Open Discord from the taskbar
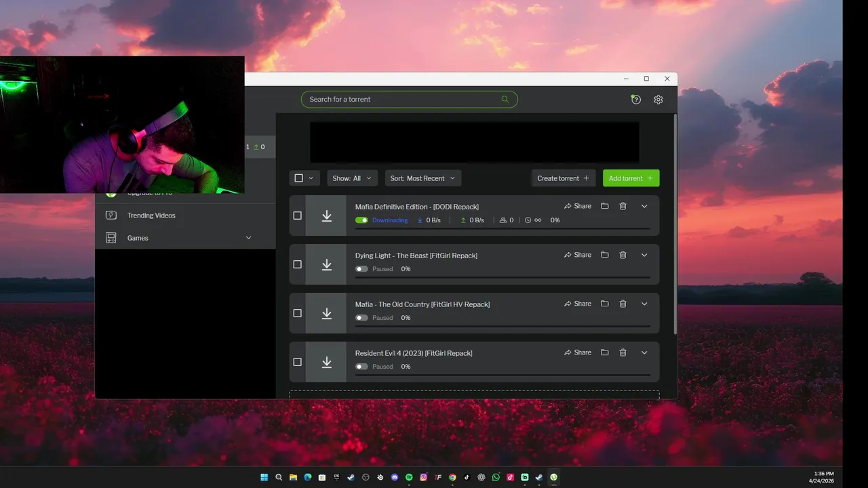 pos(395,477)
